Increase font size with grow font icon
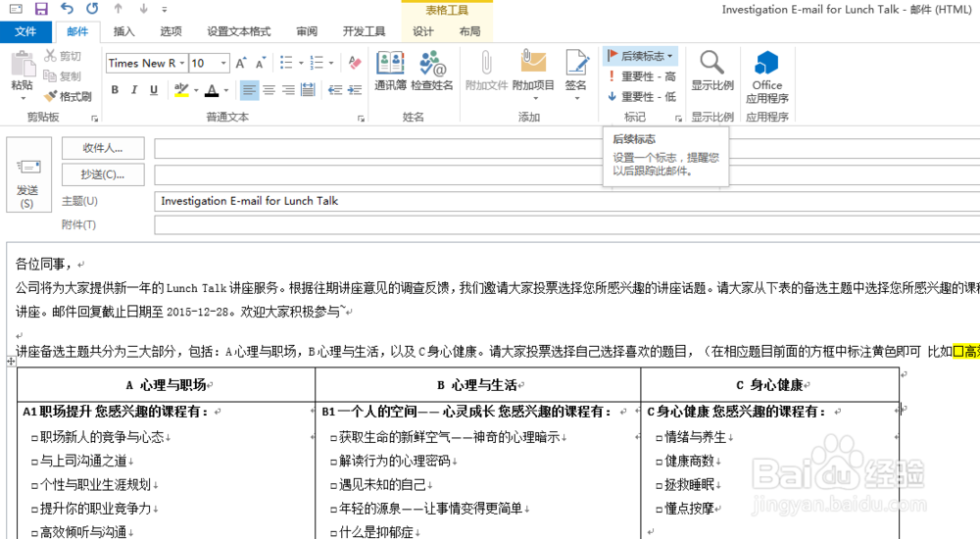 [241, 63]
